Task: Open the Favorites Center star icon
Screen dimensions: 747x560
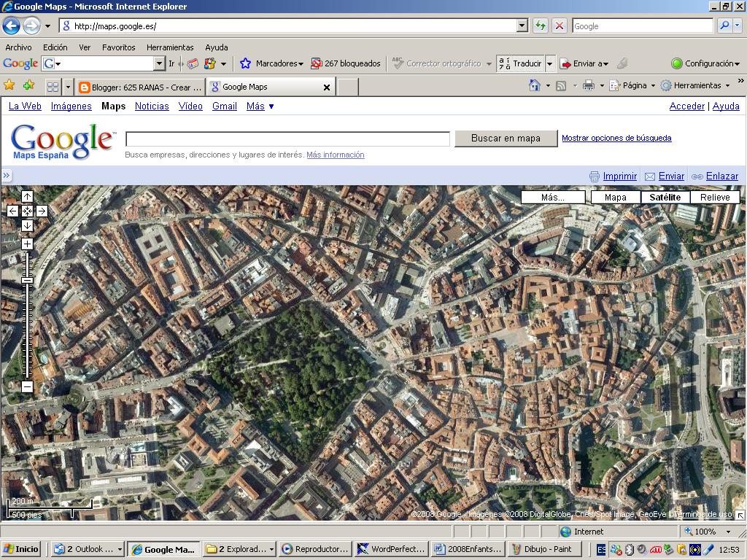Action: 9,86
